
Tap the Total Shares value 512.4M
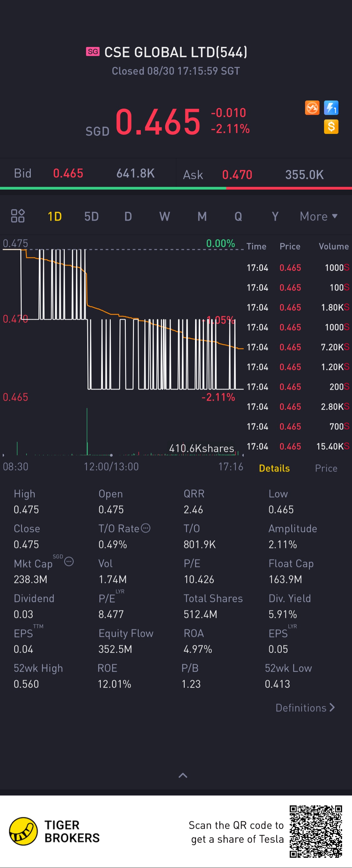point(200,614)
